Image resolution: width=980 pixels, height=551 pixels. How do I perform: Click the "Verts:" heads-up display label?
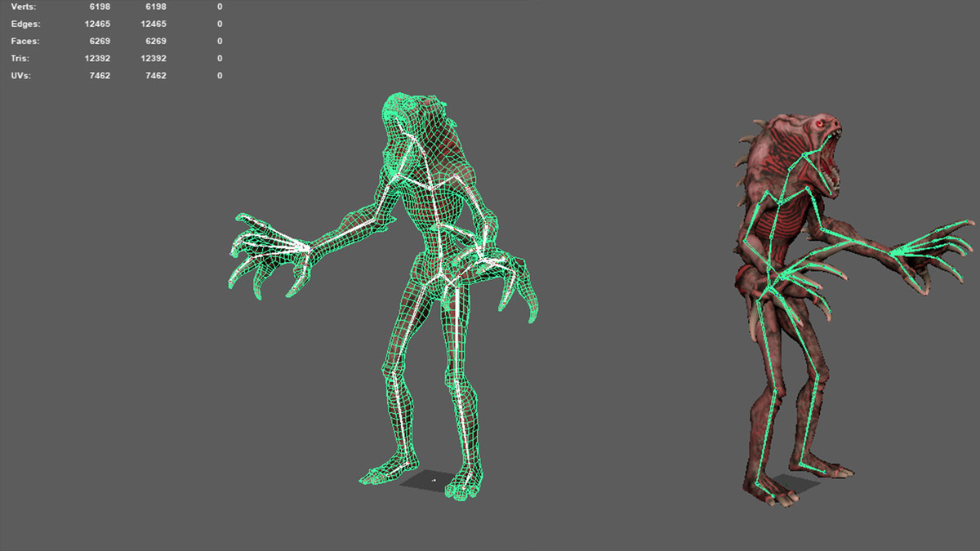pyautogui.click(x=24, y=7)
